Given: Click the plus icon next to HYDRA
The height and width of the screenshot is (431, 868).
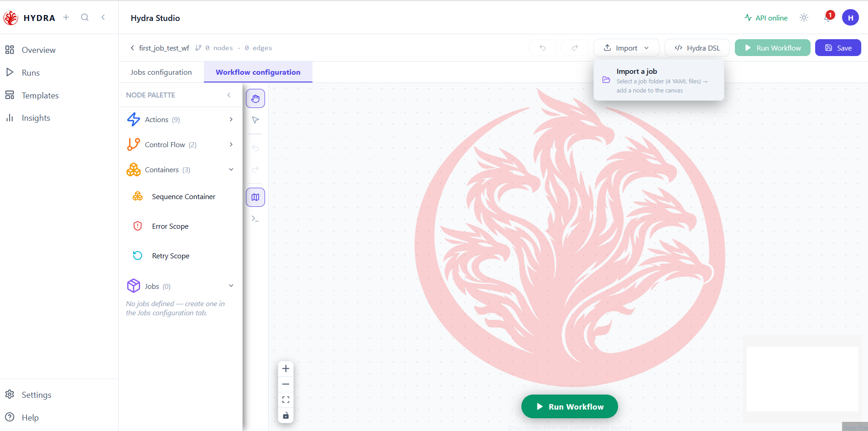Looking at the screenshot, I should 66,17.
